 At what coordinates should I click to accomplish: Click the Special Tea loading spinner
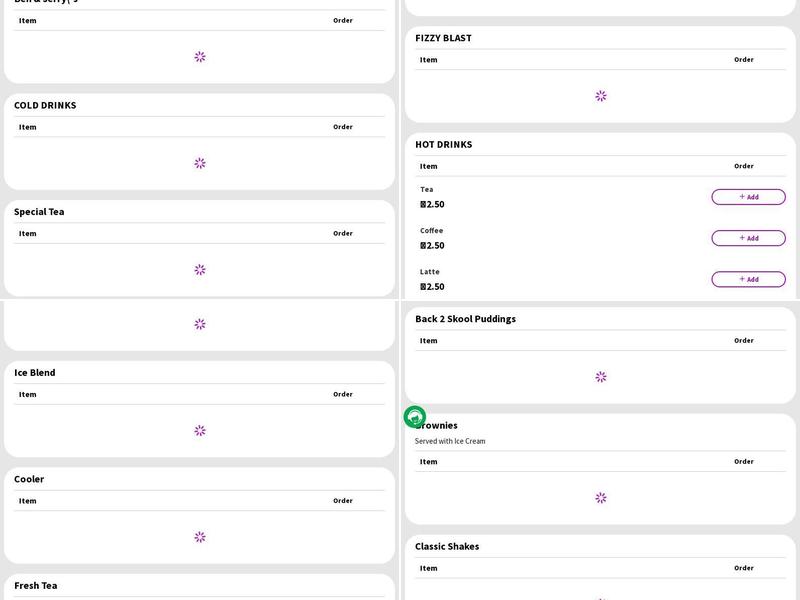pos(200,270)
